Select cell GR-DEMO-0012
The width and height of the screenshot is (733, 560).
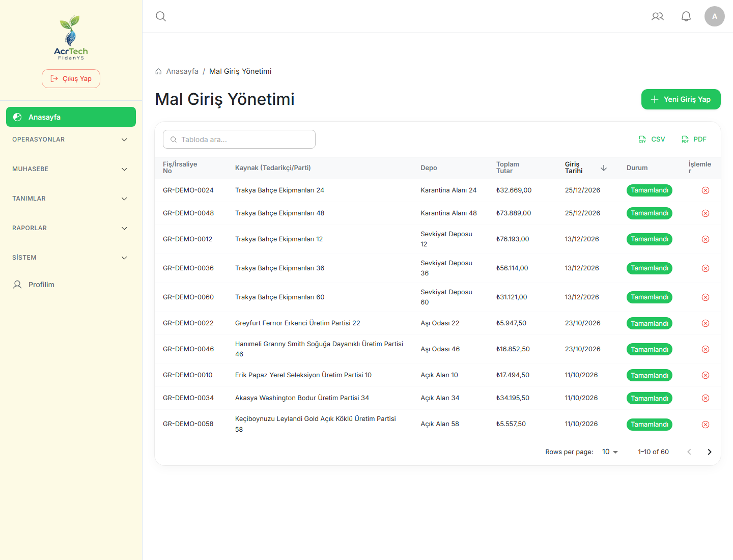pyautogui.click(x=188, y=239)
